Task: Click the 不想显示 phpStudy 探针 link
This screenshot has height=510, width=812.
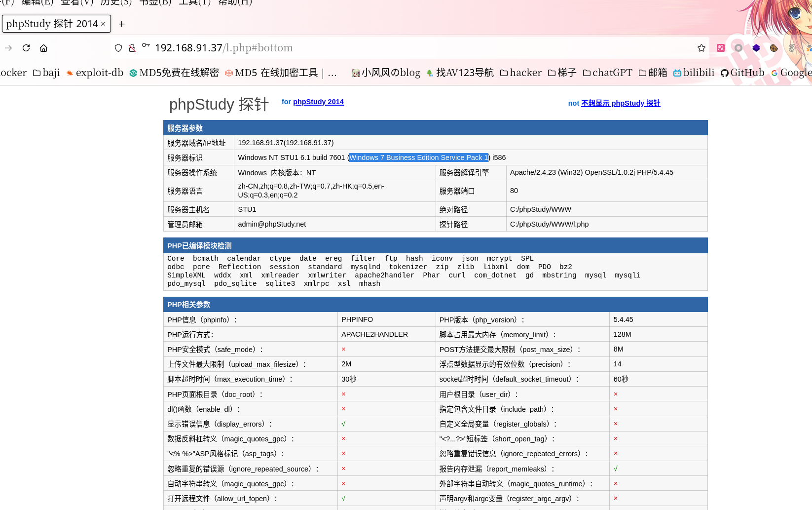Action: [x=621, y=103]
